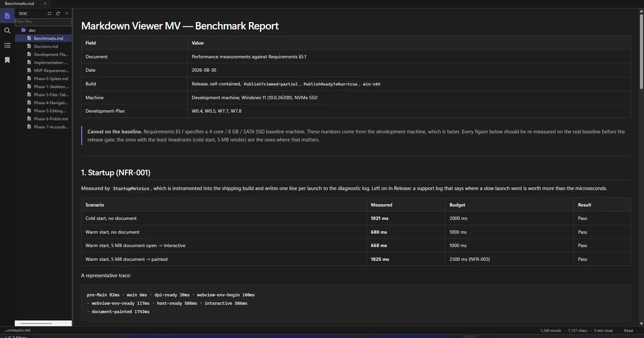Open Decisions.md from the file tree
This screenshot has width=644, height=338.
pyautogui.click(x=43, y=47)
